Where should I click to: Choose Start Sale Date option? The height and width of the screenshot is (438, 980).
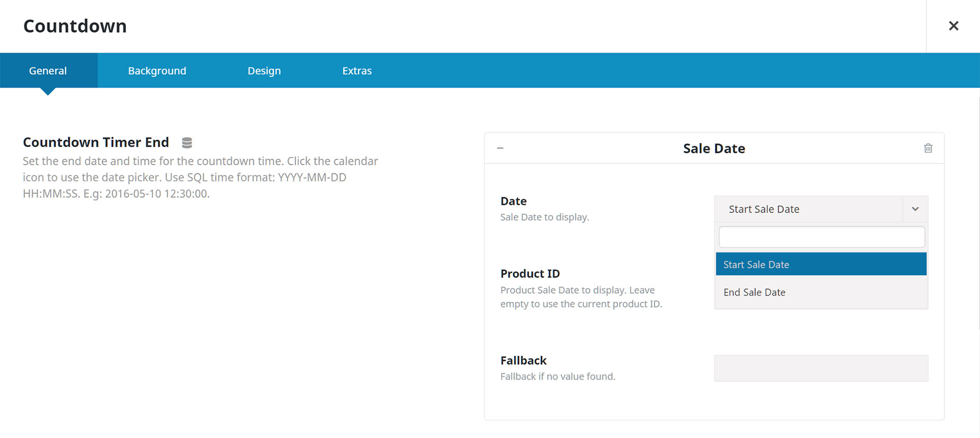tap(821, 264)
